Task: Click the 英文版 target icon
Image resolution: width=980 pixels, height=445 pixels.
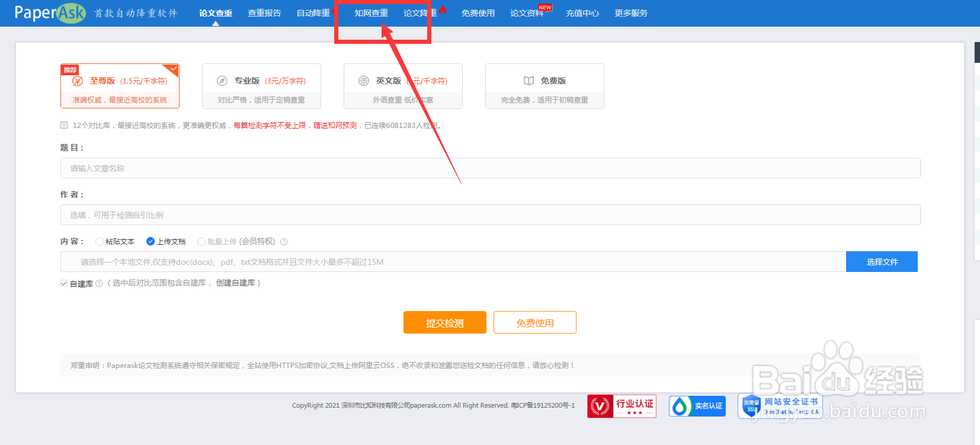Action: [364, 81]
